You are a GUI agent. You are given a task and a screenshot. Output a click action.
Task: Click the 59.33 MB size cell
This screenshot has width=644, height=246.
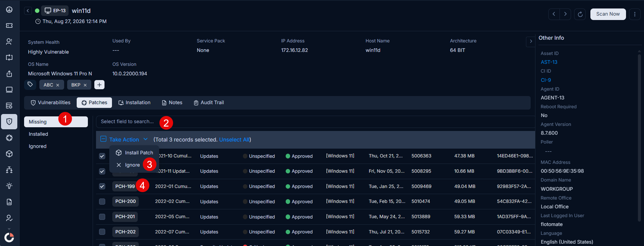[465, 216]
